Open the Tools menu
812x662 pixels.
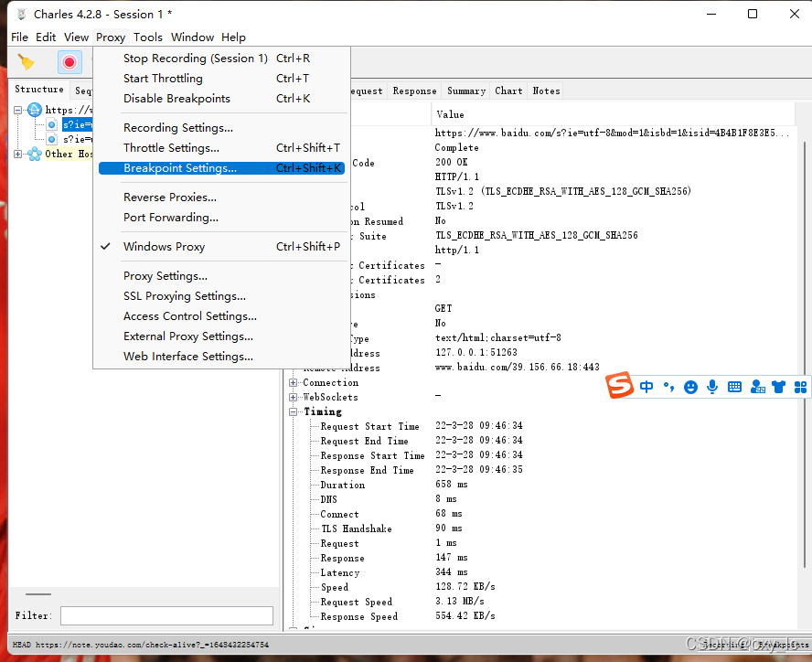pos(147,37)
